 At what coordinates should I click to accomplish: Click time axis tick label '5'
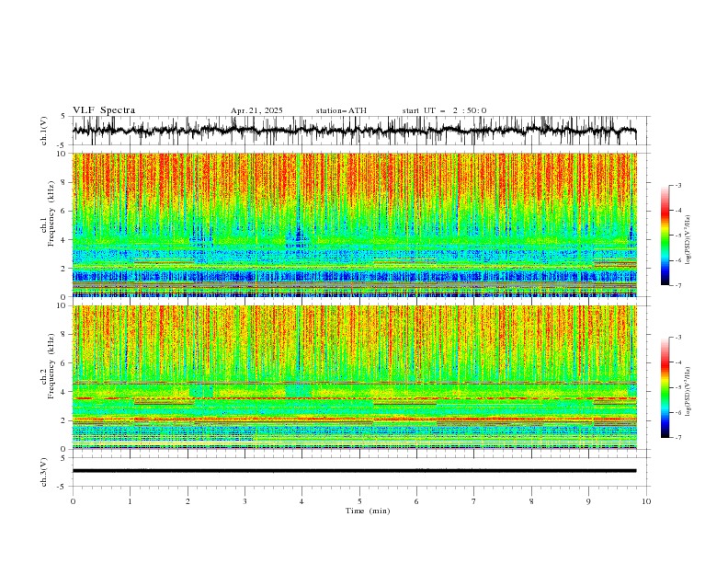tap(359, 501)
